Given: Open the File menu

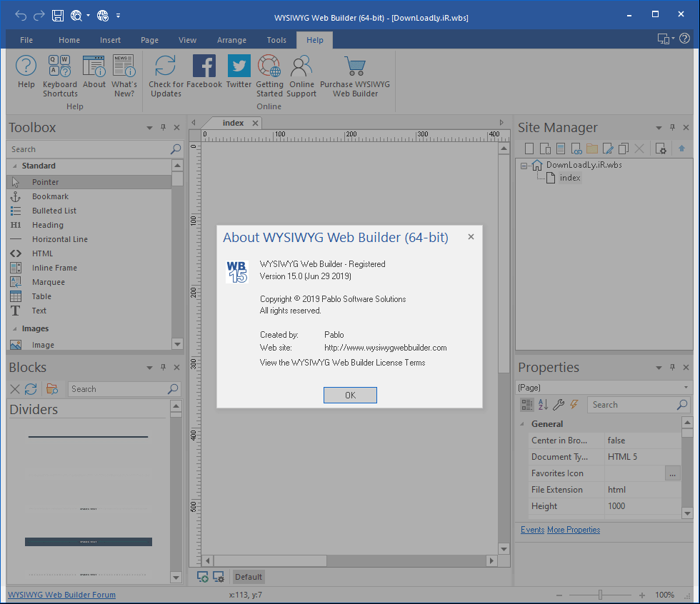Looking at the screenshot, I should [26, 40].
